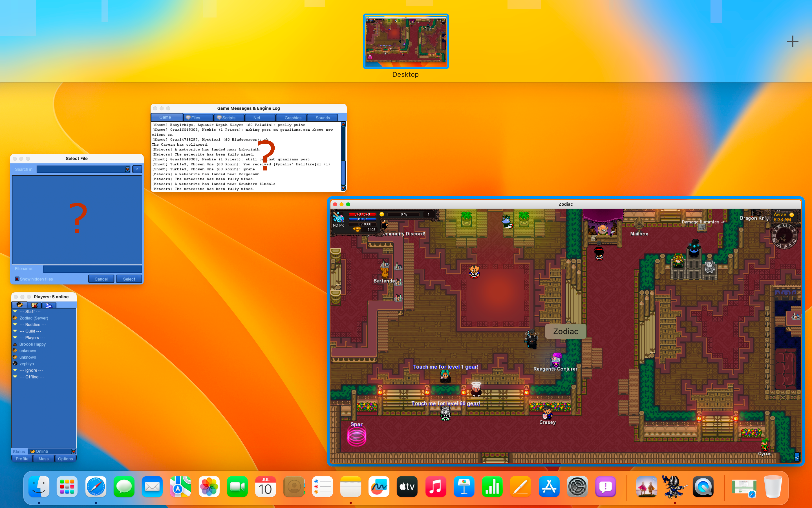812x508 pixels.
Task: Switch to the Graphics tab in Engine Log
Action: (291, 118)
